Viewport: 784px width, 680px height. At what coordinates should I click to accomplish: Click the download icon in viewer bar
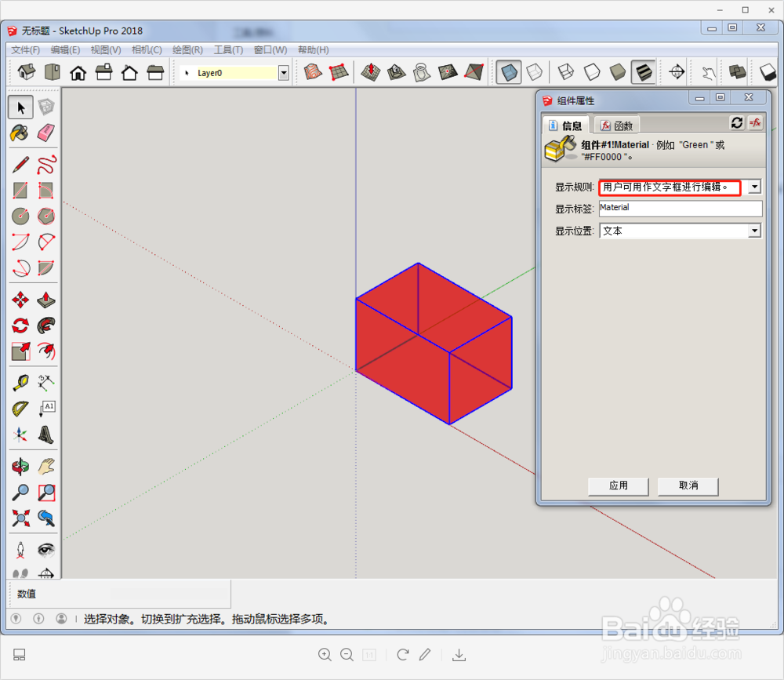click(459, 654)
